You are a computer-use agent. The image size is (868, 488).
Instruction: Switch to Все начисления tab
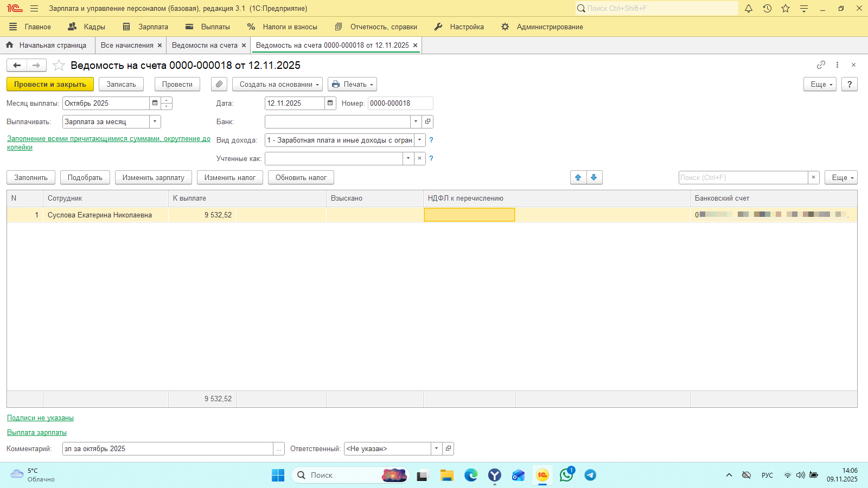tap(126, 45)
